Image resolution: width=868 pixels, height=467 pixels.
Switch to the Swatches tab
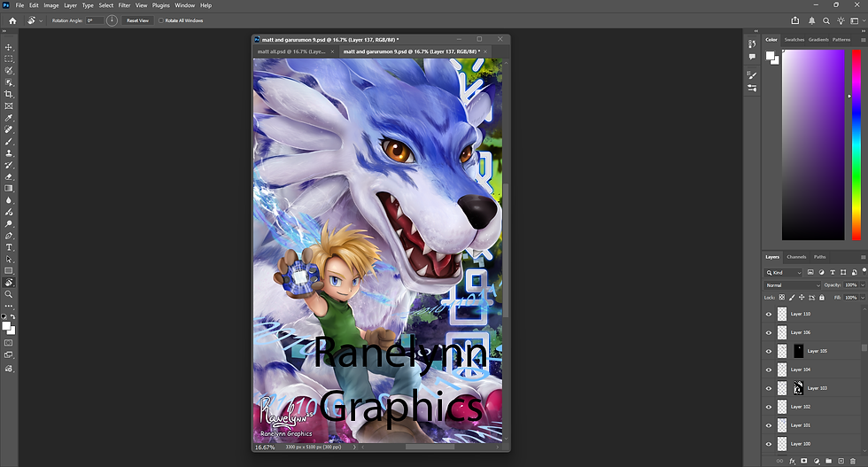click(x=794, y=40)
